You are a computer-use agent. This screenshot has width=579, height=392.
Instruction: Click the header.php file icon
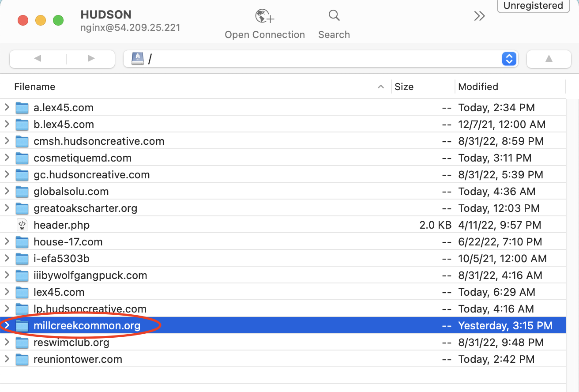click(22, 225)
